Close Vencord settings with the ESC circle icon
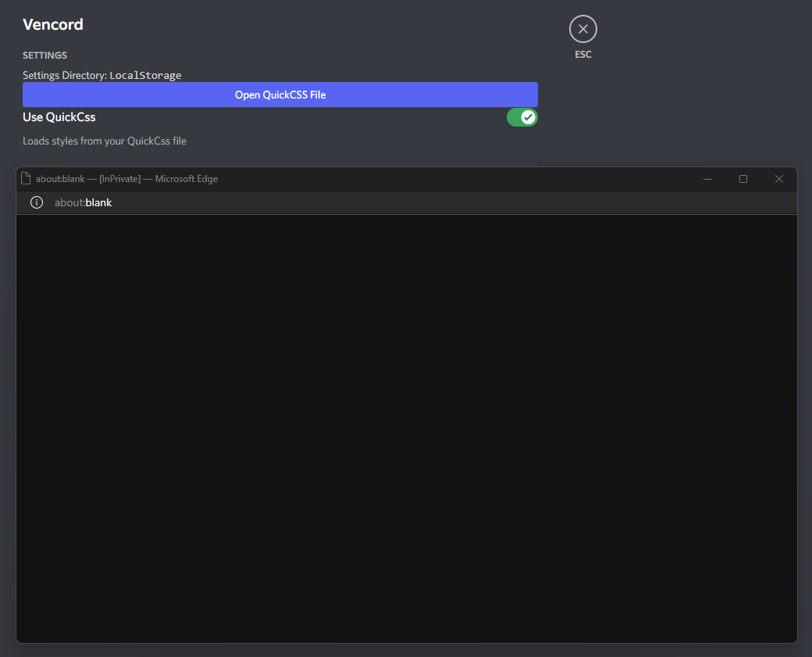This screenshot has height=657, width=812. click(583, 29)
